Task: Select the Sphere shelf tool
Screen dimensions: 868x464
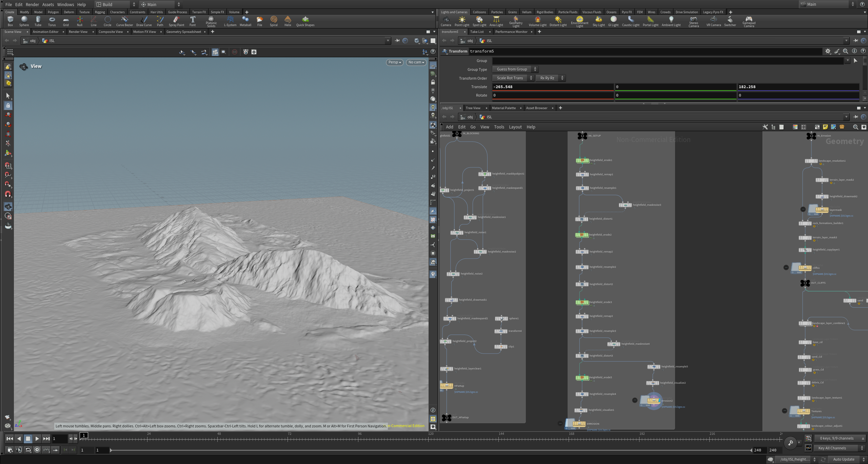Action: [24, 21]
